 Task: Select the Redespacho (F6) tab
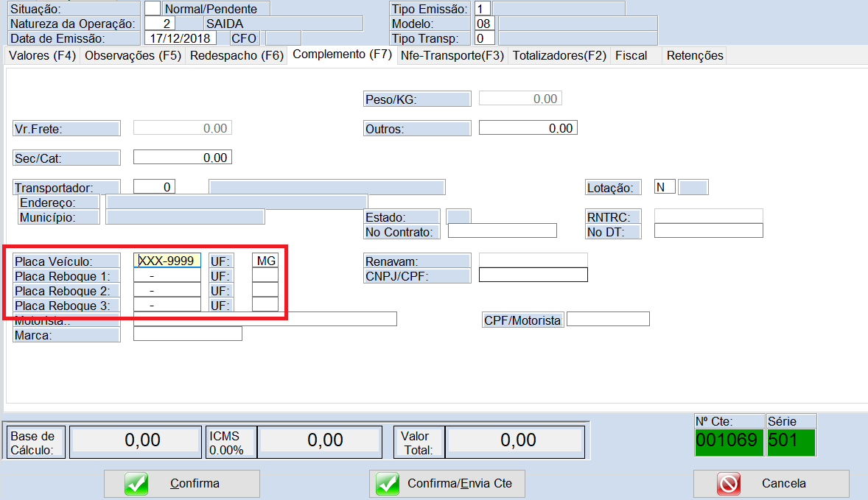tap(237, 55)
